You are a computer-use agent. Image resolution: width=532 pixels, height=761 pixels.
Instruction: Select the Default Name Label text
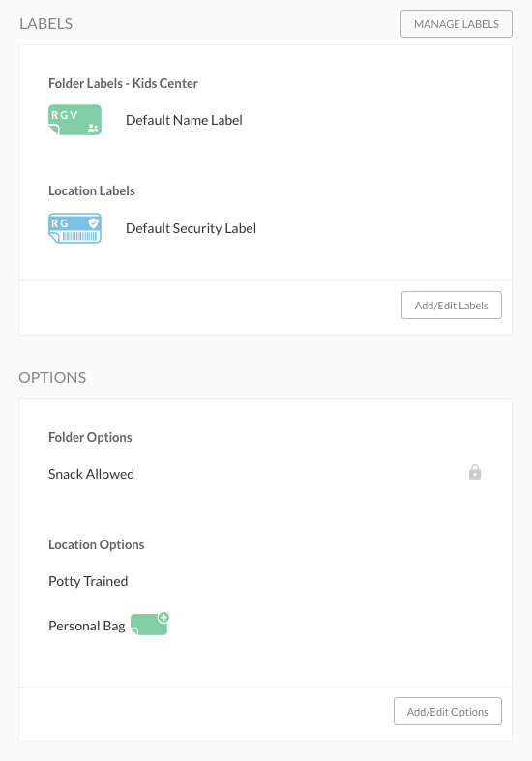point(184,120)
